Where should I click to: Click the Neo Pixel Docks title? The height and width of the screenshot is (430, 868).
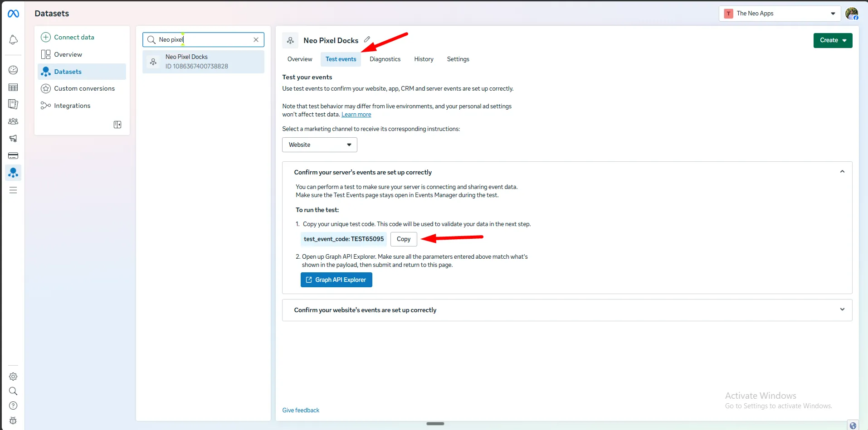(x=331, y=40)
